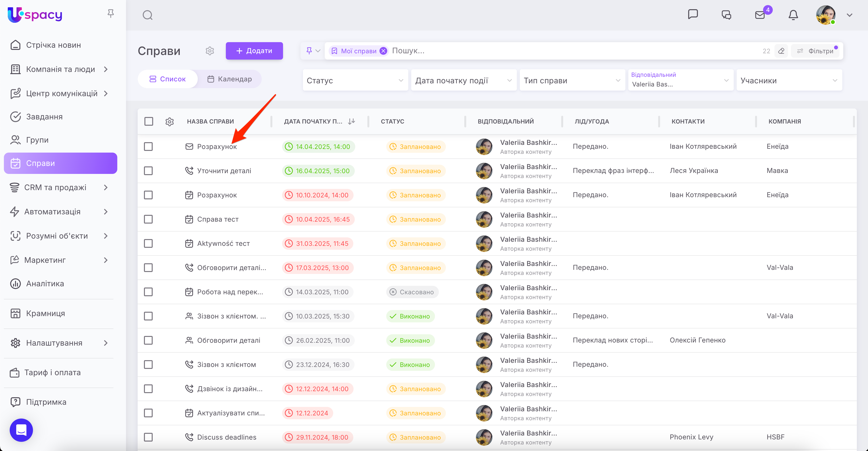Focus the Пошук search field

573,51
